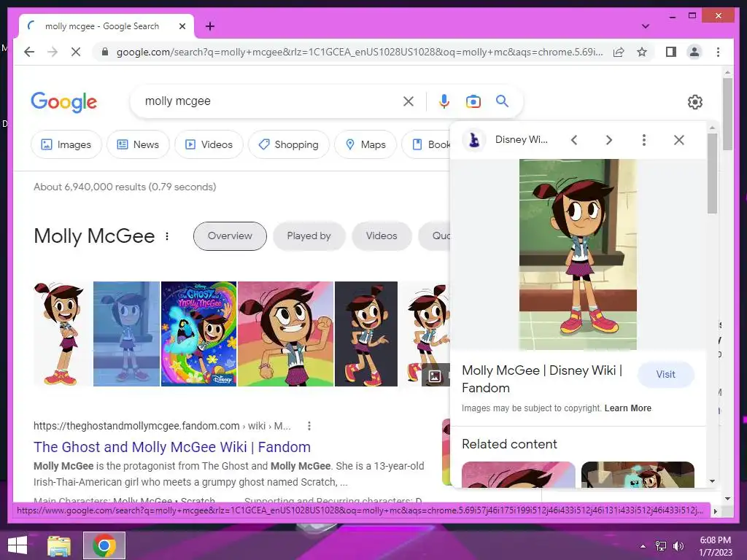Open the Molly flexing rainbow thumbnail
The height and width of the screenshot is (560, 747).
[x=286, y=334]
